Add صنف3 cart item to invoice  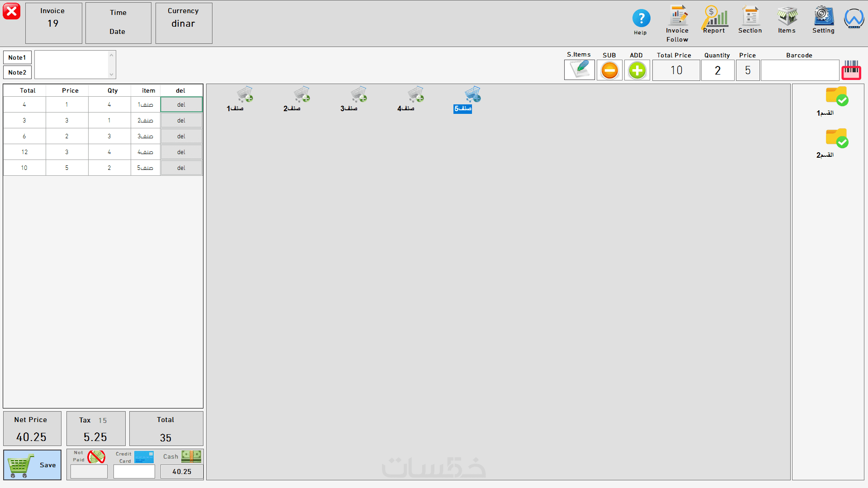[x=358, y=95]
